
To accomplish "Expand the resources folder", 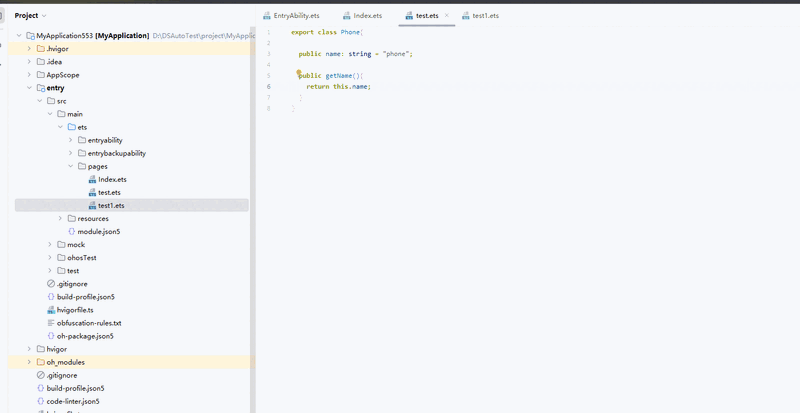I will (60, 218).
